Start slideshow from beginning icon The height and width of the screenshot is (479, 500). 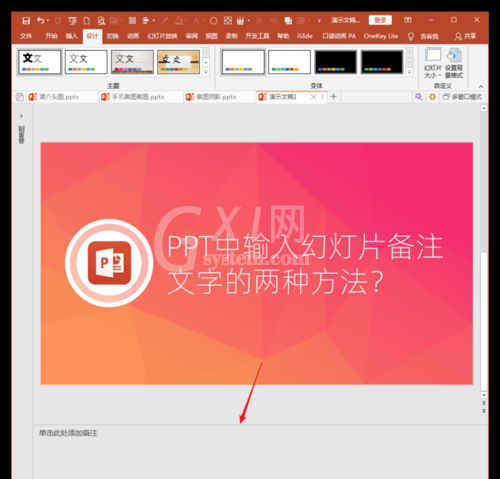72,21
